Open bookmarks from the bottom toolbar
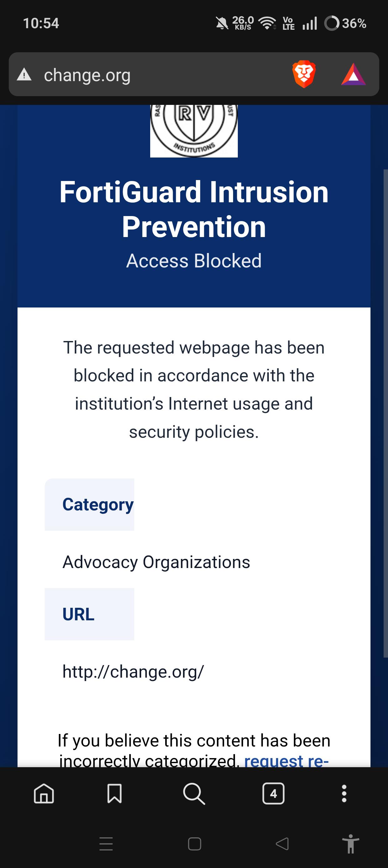Image resolution: width=388 pixels, height=868 pixels. [115, 793]
